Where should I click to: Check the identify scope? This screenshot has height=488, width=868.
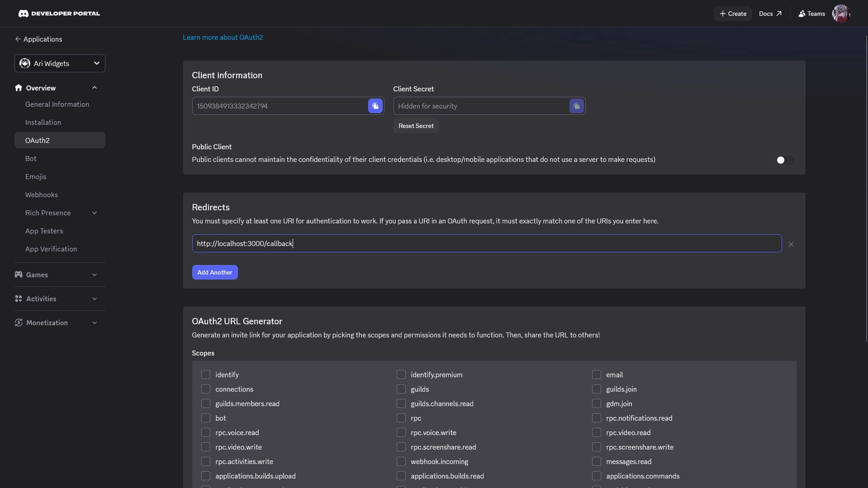(206, 374)
